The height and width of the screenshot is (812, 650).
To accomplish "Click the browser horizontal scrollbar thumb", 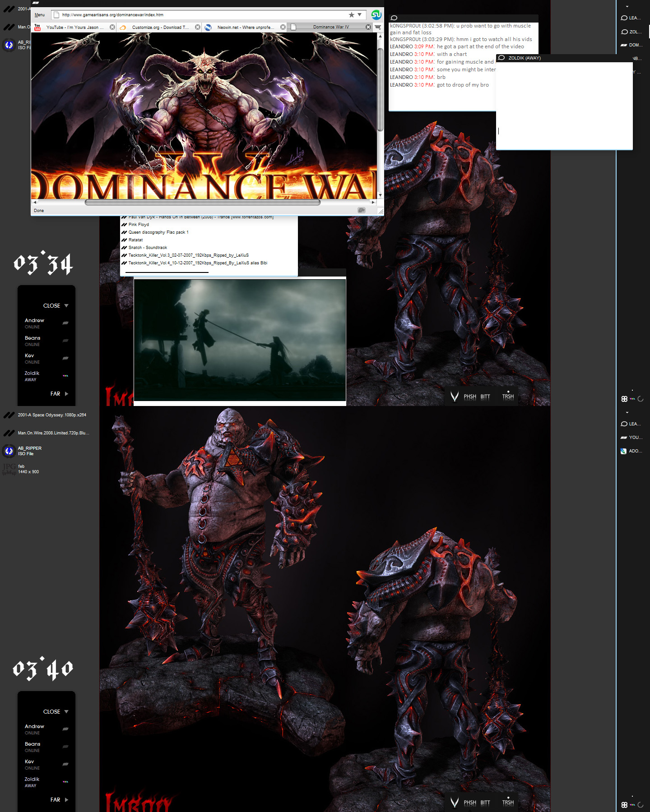I will 202,203.
